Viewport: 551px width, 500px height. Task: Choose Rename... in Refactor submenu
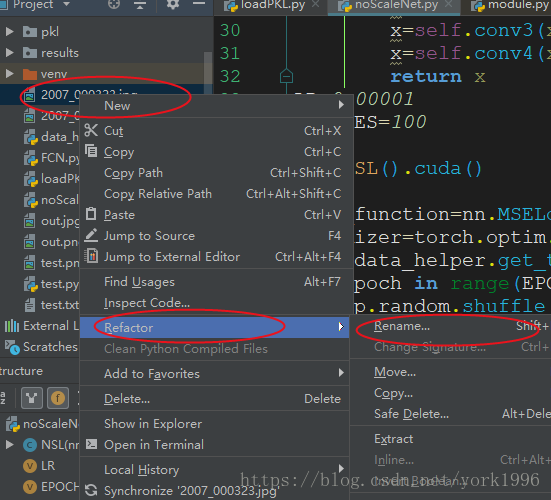(450, 326)
